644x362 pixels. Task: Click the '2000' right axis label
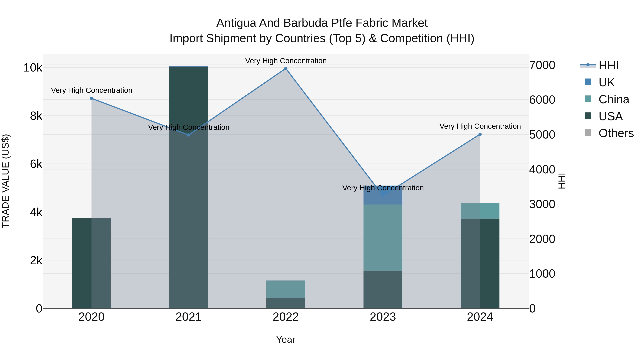(542, 239)
